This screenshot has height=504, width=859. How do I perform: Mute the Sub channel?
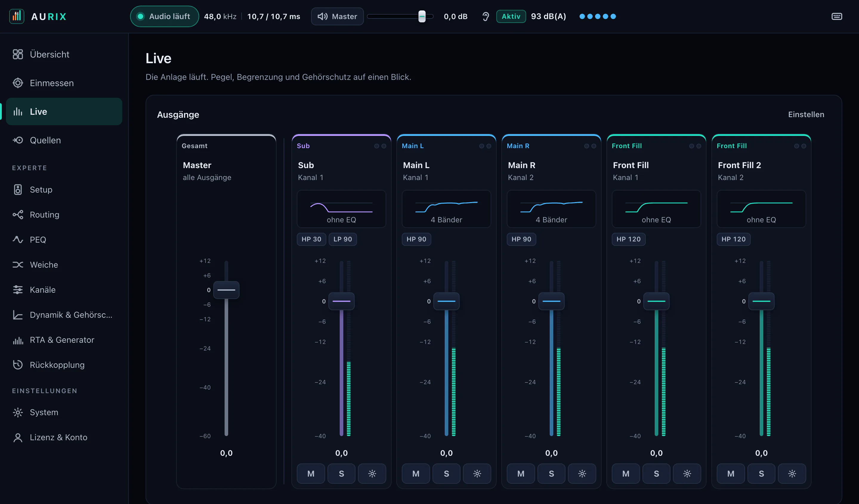pos(311,473)
